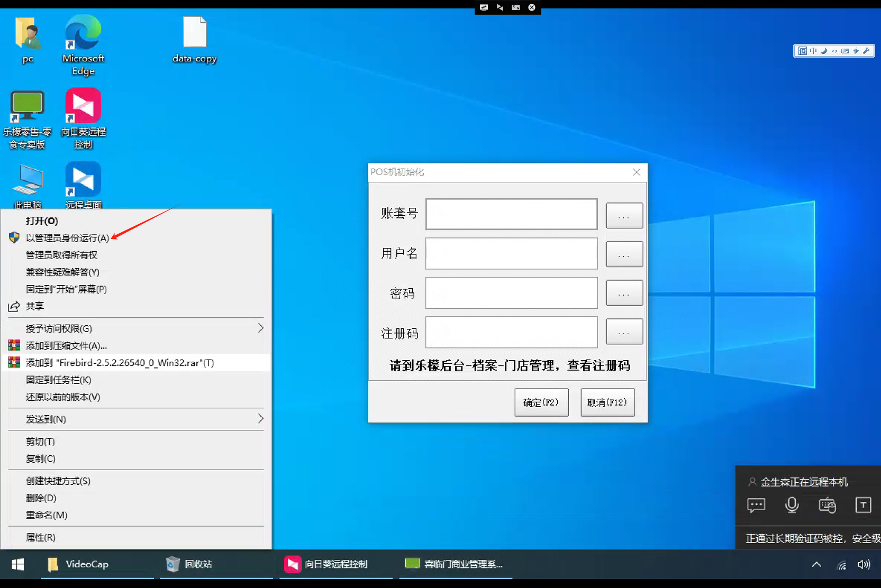Choose 添加到压缩文件(A)... in context menu
The image size is (881, 588).
[x=136, y=346]
